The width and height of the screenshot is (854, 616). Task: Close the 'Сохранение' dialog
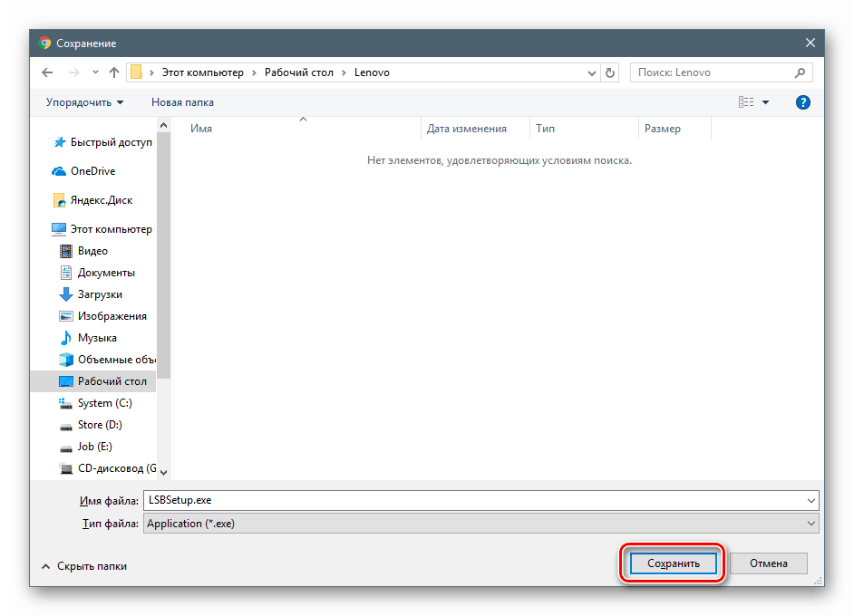810,43
